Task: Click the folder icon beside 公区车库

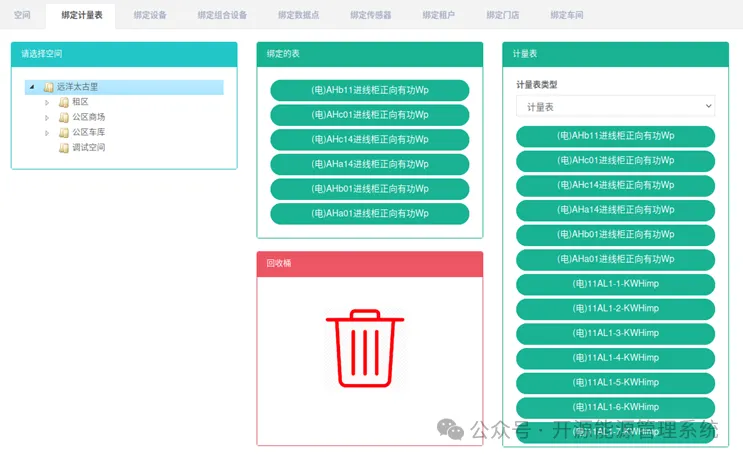Action: coord(63,132)
